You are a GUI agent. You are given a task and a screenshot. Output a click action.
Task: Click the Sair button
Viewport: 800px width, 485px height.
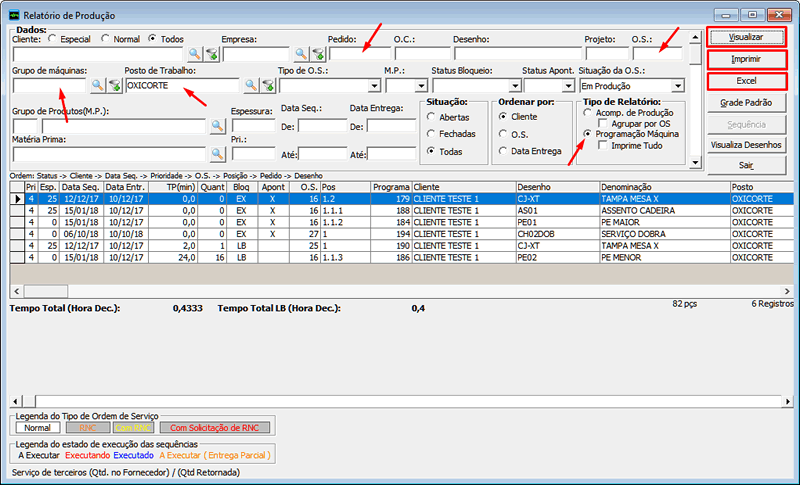pos(746,165)
